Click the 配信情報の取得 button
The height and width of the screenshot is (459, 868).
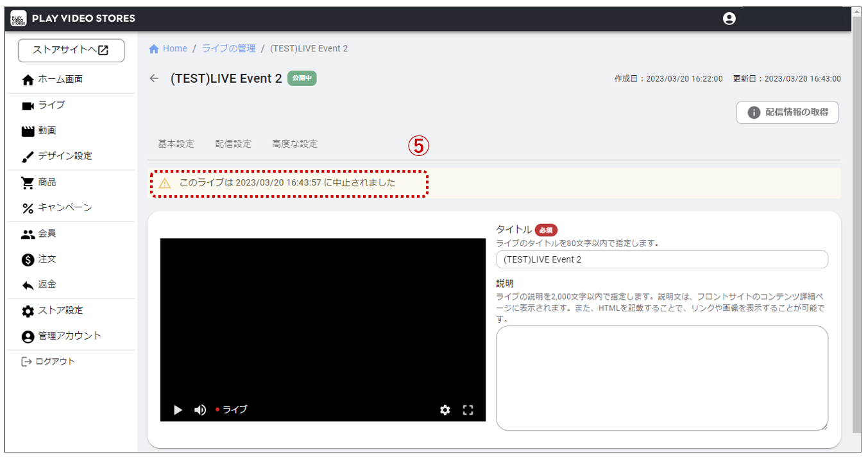[x=787, y=112]
